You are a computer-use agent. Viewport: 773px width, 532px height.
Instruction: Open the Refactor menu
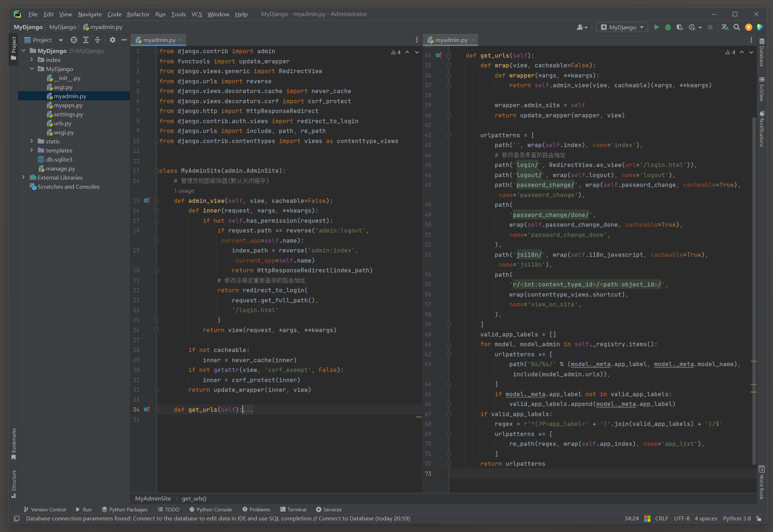[x=138, y=14]
